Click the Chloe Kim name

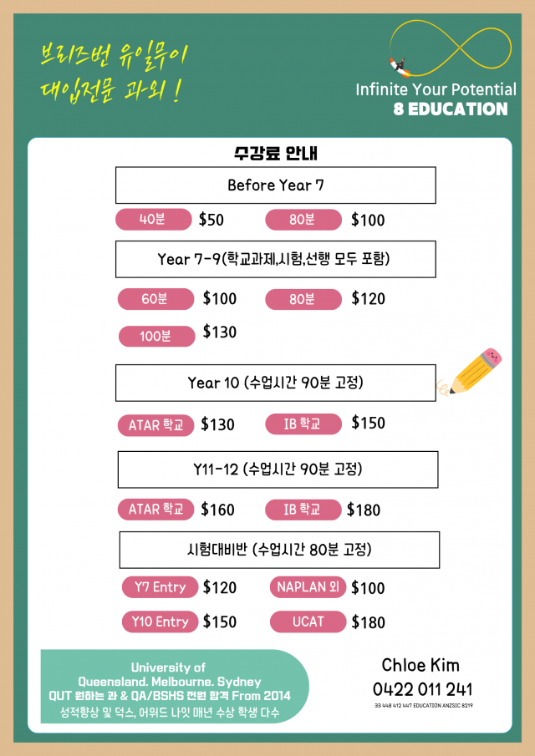[x=420, y=665]
